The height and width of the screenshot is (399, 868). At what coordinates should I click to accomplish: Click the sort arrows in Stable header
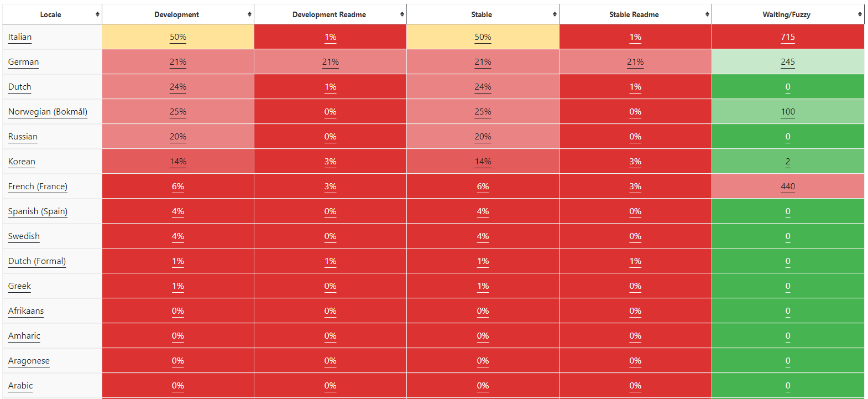(555, 14)
